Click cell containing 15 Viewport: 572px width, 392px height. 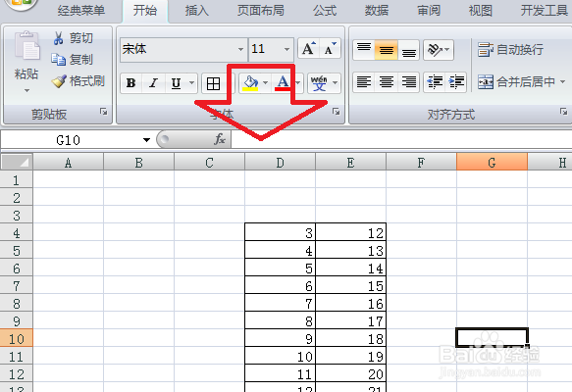pyautogui.click(x=350, y=285)
